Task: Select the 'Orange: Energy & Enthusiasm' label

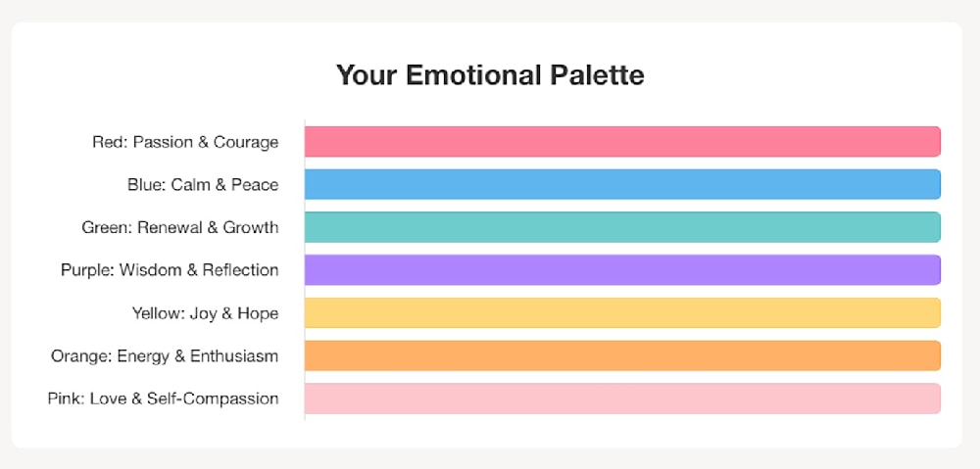Action: coord(165,355)
